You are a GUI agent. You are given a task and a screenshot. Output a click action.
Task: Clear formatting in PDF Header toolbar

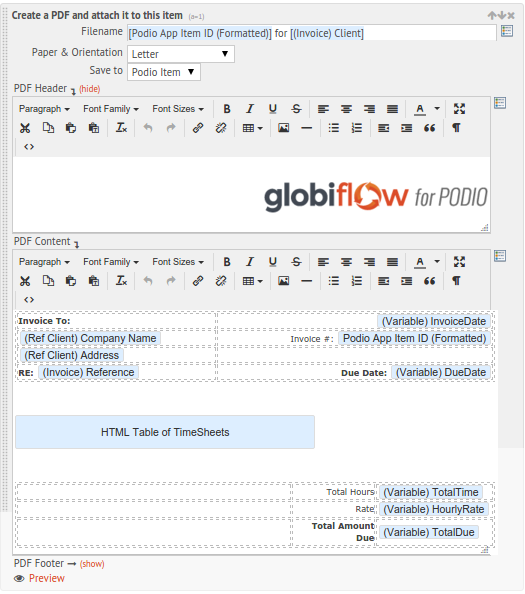click(x=121, y=128)
